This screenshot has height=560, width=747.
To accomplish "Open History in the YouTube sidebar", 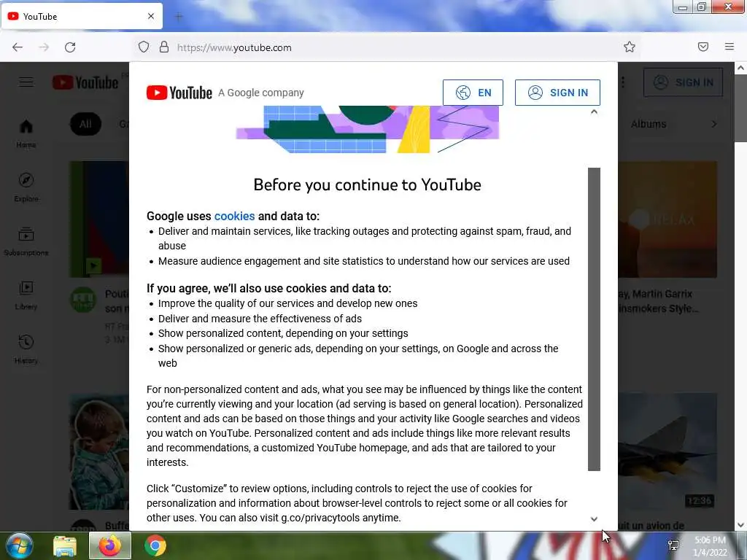I will tap(26, 349).
